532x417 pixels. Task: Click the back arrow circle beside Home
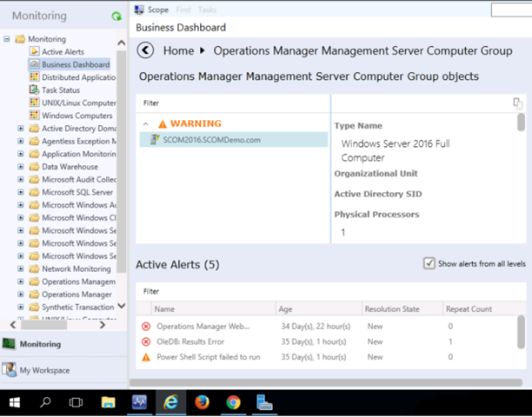click(x=145, y=50)
